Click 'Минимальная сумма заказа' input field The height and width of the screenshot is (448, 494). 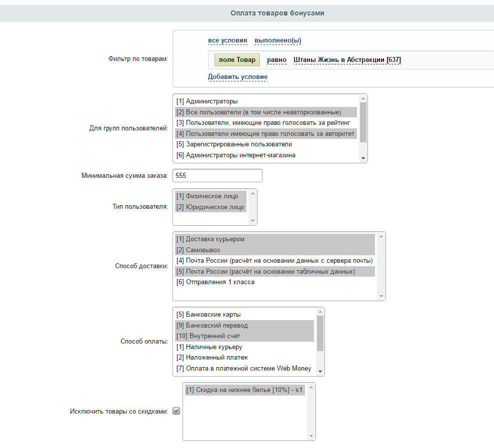click(217, 175)
